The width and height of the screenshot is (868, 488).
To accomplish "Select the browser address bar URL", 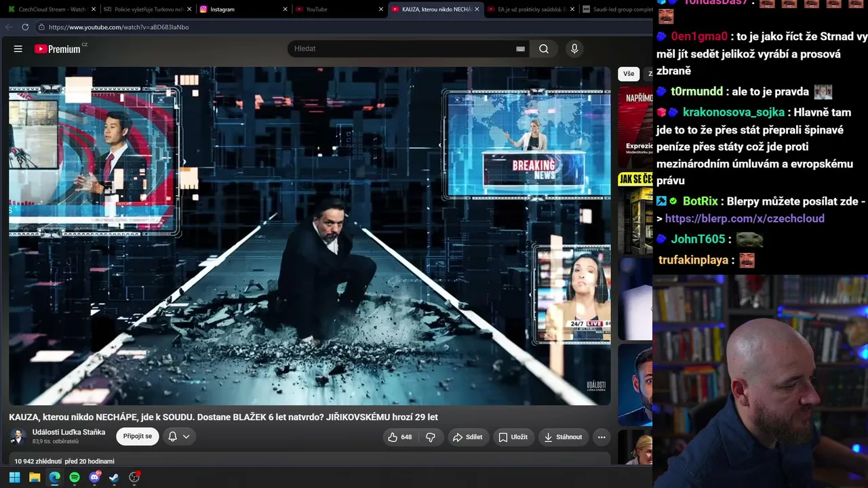I will point(119,27).
